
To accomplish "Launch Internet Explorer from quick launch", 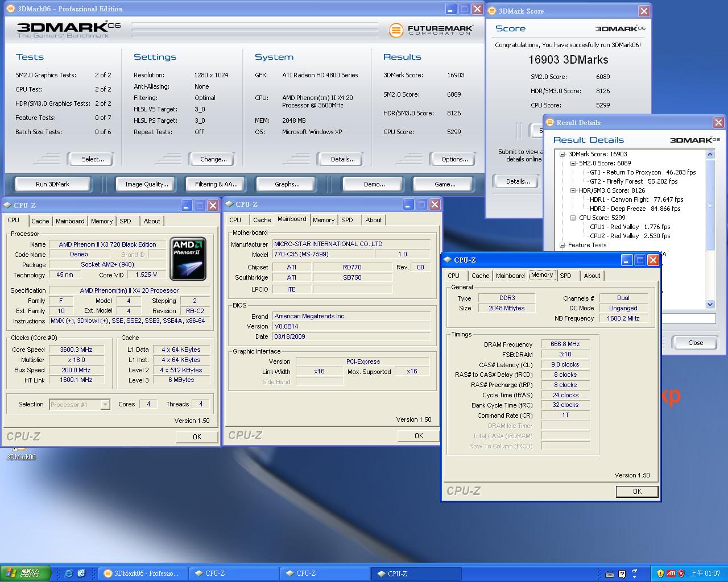I will pos(69,573).
